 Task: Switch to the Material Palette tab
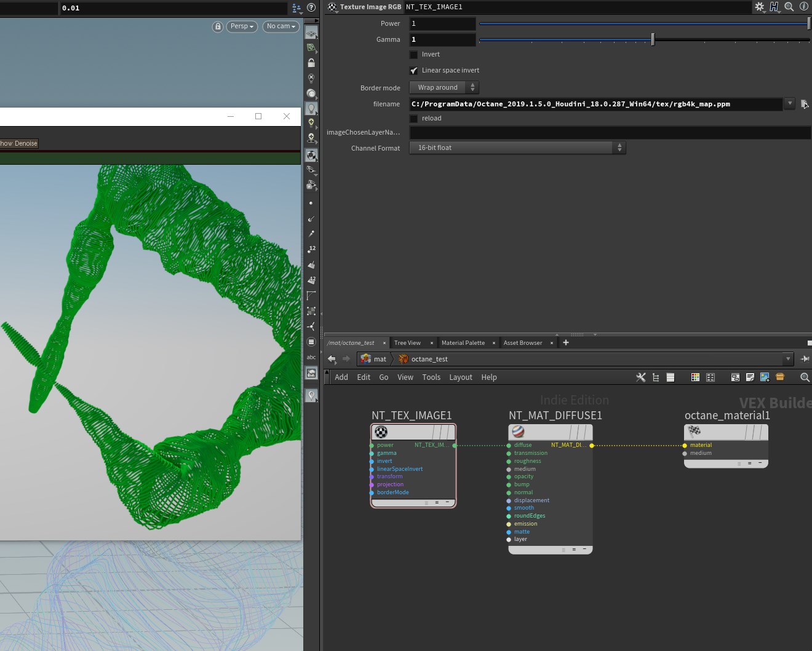click(x=463, y=343)
